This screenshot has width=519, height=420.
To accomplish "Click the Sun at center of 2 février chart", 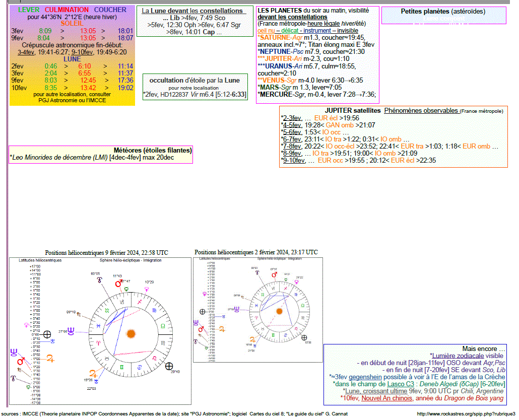I will click(x=279, y=311).
